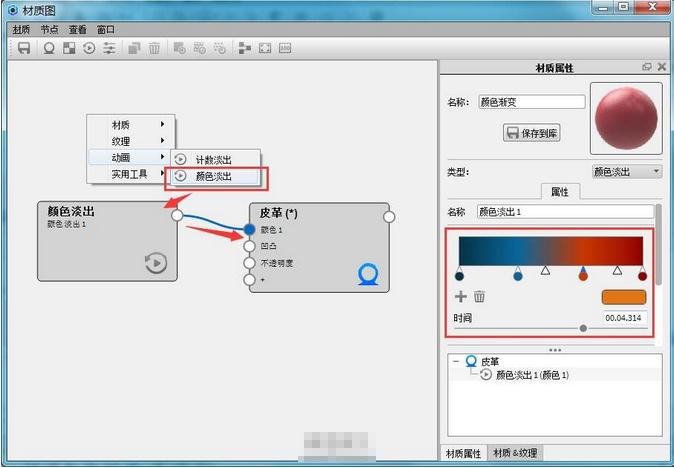Click the 时间 slider handle
The width and height of the screenshot is (674, 468).
click(x=583, y=328)
